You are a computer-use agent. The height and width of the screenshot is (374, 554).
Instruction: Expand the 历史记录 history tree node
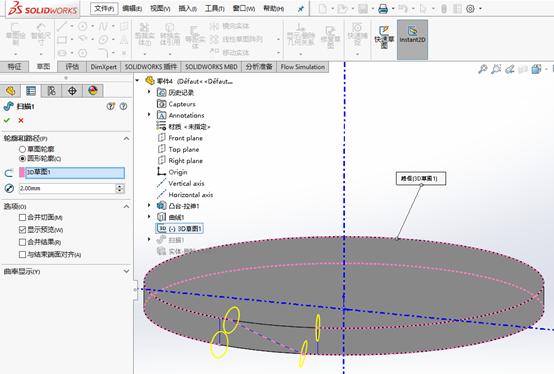point(149,92)
